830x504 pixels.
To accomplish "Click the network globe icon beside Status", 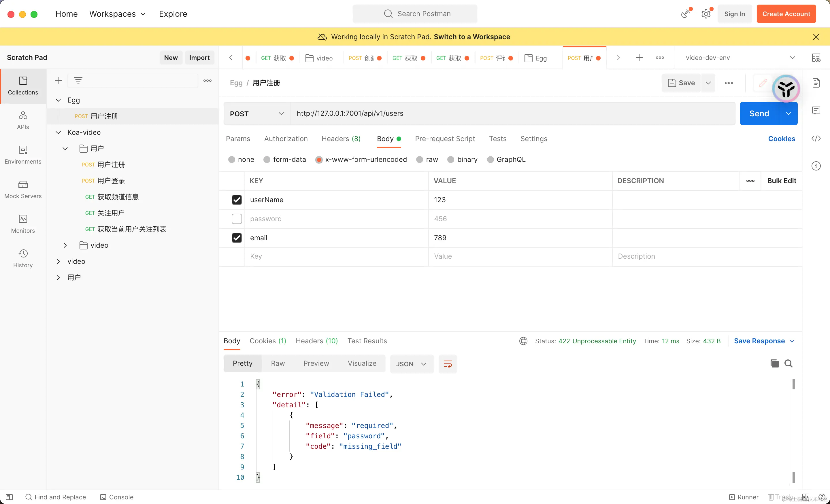I will [x=523, y=341].
